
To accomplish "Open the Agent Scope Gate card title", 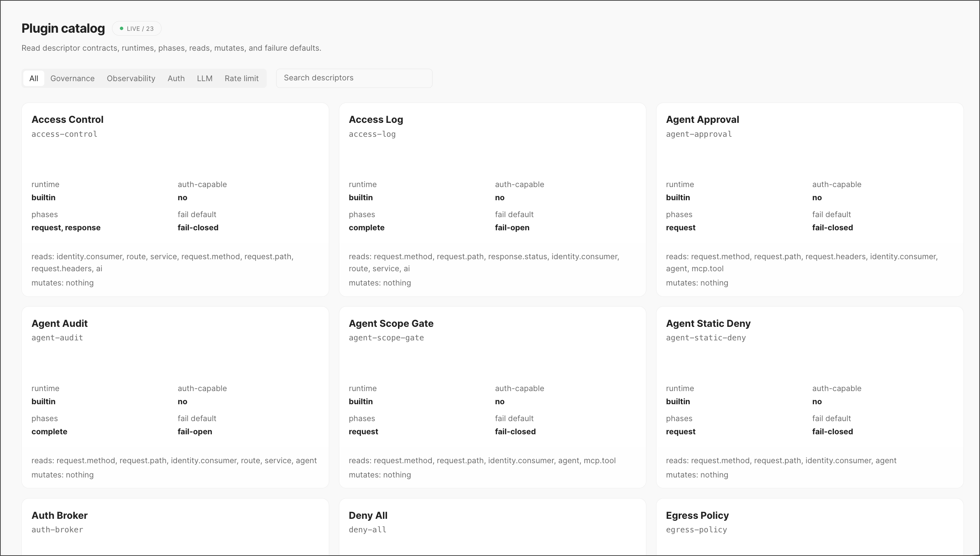I will 391,323.
